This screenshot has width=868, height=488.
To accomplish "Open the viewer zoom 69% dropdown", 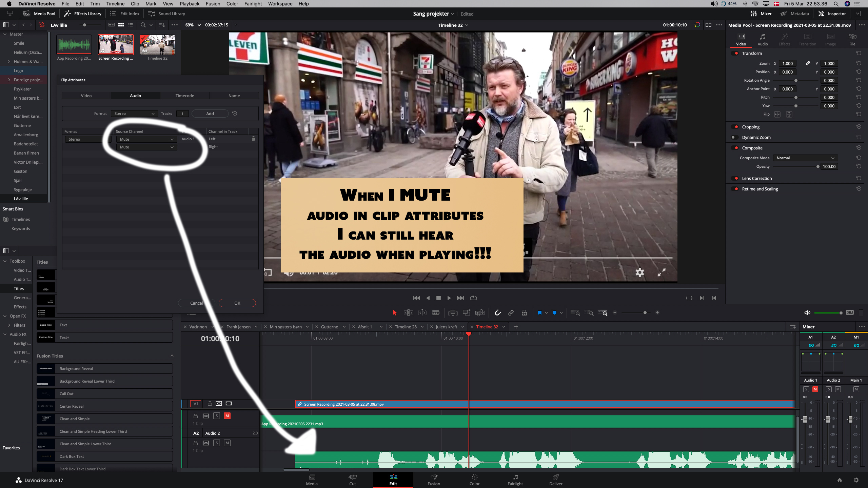I will [193, 25].
